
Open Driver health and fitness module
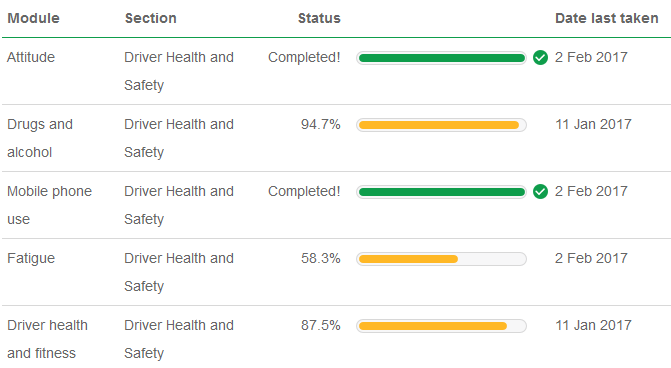tap(47, 339)
